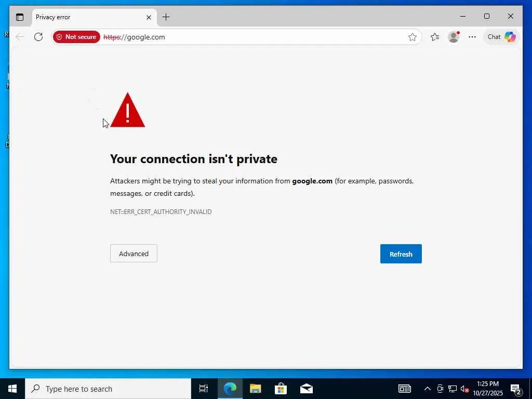Select the NET::ERR_CERT_AUTHORITY_INVALID error text

click(x=161, y=212)
